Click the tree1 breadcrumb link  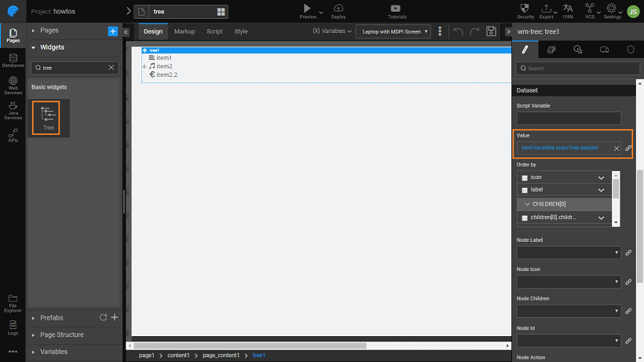[258, 356]
